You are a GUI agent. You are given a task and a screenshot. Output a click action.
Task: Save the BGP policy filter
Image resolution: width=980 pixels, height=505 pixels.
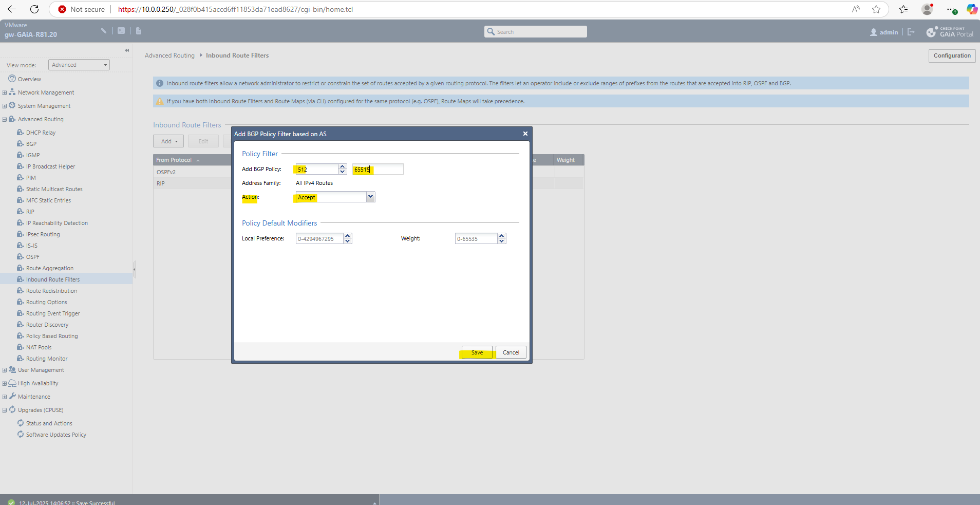477,352
